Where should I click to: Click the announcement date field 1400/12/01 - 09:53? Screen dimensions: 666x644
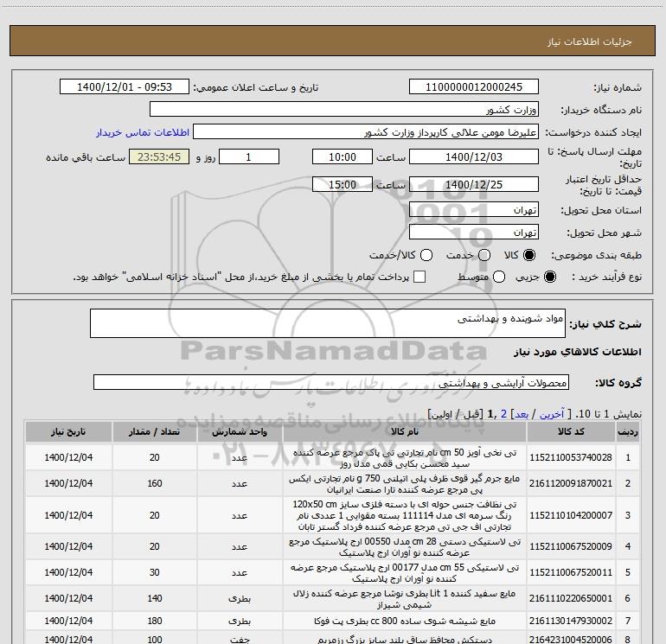tap(124, 86)
